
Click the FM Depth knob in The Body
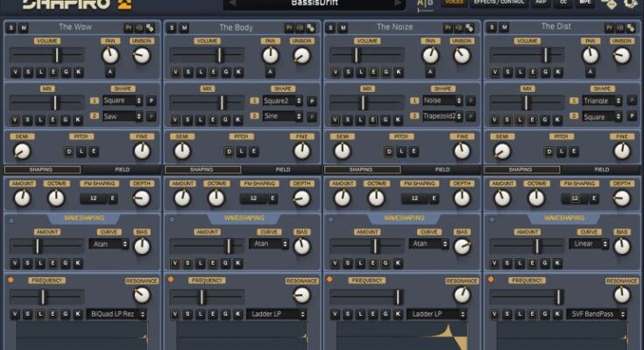[x=301, y=198]
